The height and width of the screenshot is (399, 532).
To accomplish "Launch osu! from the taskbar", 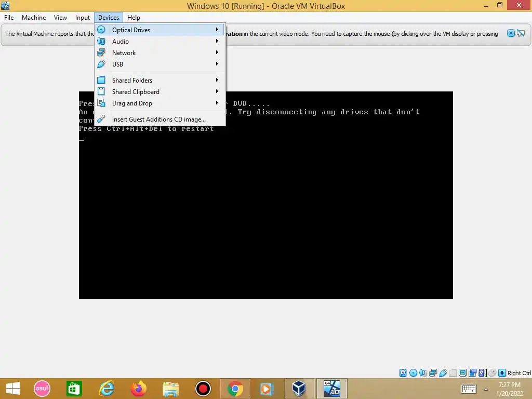I will (42, 389).
